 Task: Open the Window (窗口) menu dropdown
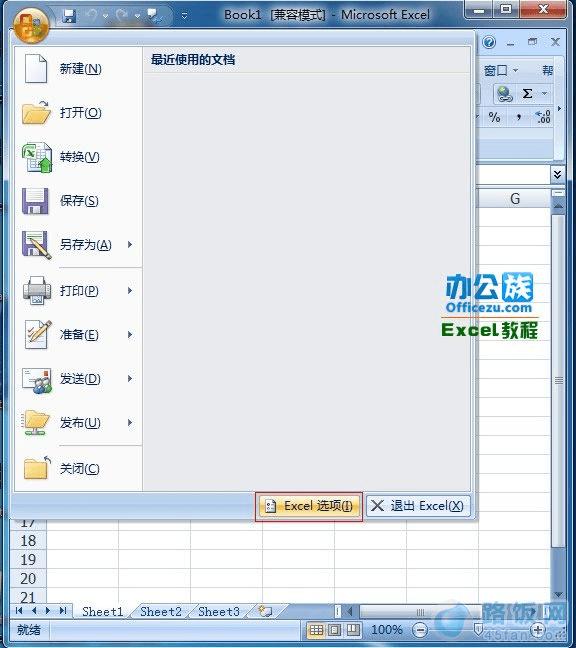501,71
